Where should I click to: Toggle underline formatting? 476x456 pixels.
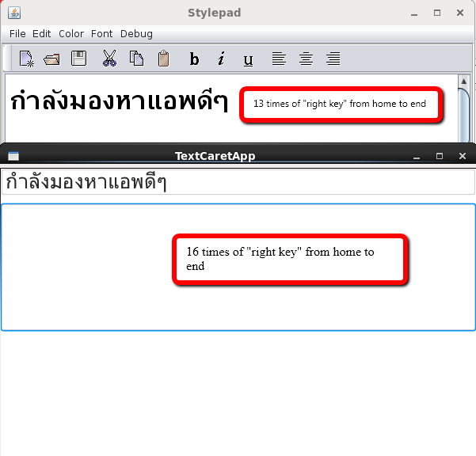(248, 59)
